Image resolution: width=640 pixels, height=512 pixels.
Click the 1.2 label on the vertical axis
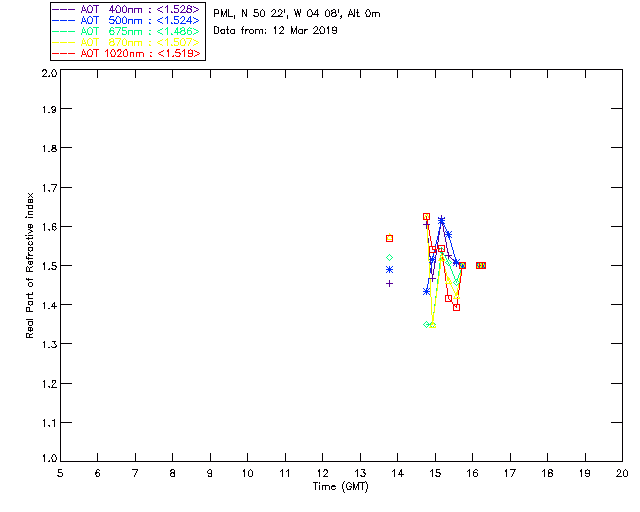click(x=49, y=384)
